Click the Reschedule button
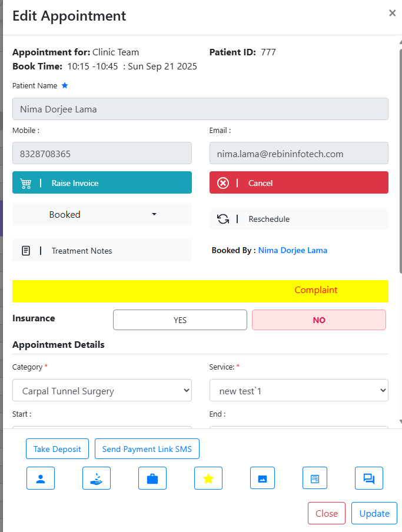402x532 pixels. 299,219
